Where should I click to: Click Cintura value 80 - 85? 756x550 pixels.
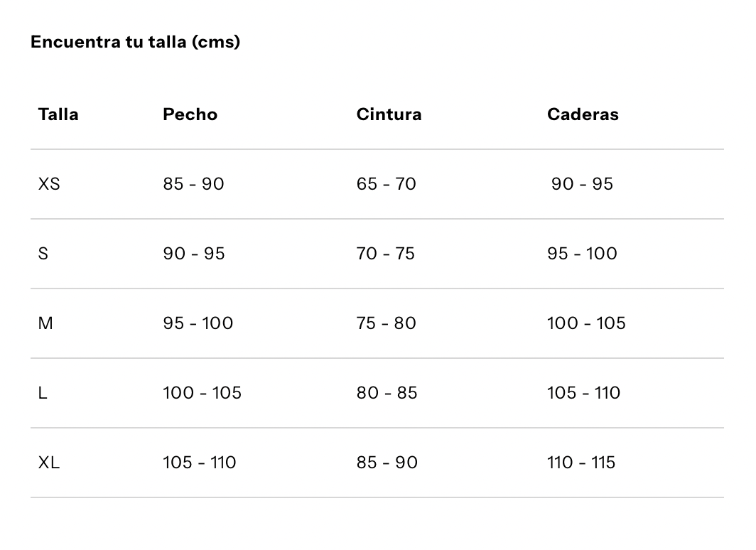(x=387, y=393)
